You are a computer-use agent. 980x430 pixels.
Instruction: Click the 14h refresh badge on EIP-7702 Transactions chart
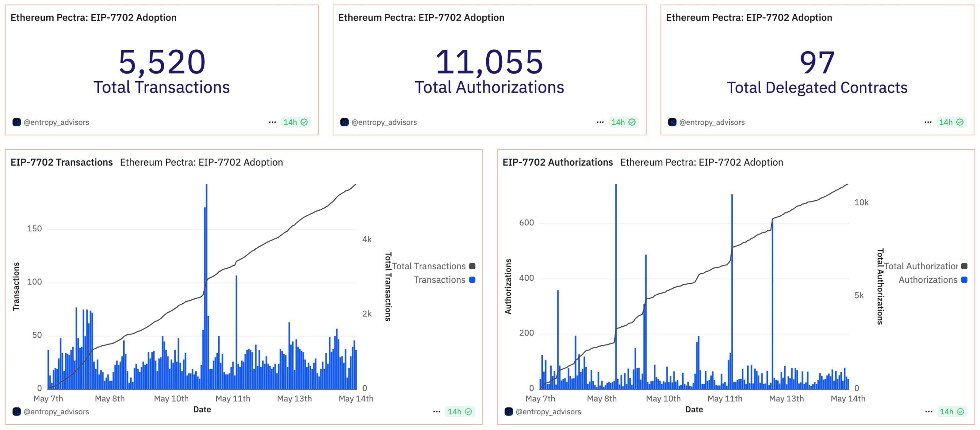point(460,412)
